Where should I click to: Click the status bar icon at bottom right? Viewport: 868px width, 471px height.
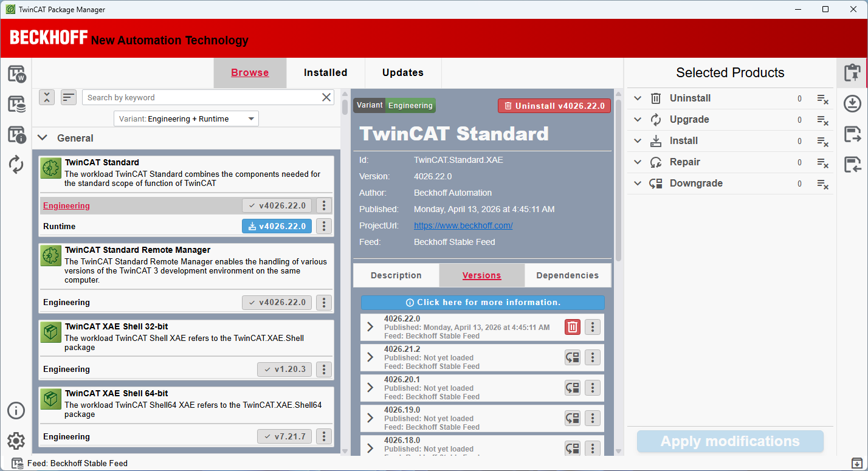click(856, 463)
